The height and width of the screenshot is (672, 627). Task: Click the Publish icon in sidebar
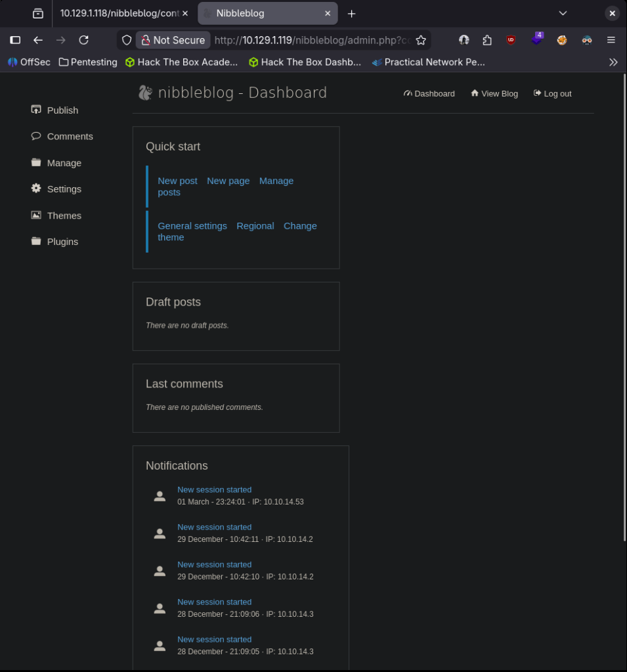coord(36,110)
